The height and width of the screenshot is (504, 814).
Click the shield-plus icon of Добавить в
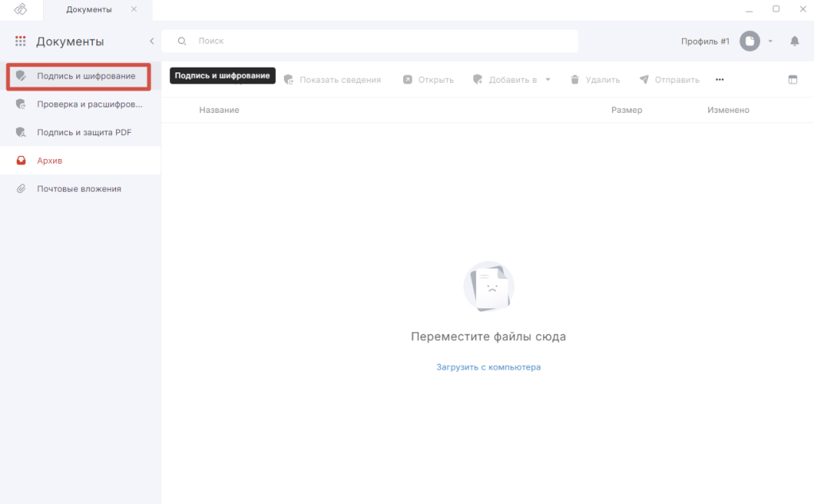coord(478,79)
